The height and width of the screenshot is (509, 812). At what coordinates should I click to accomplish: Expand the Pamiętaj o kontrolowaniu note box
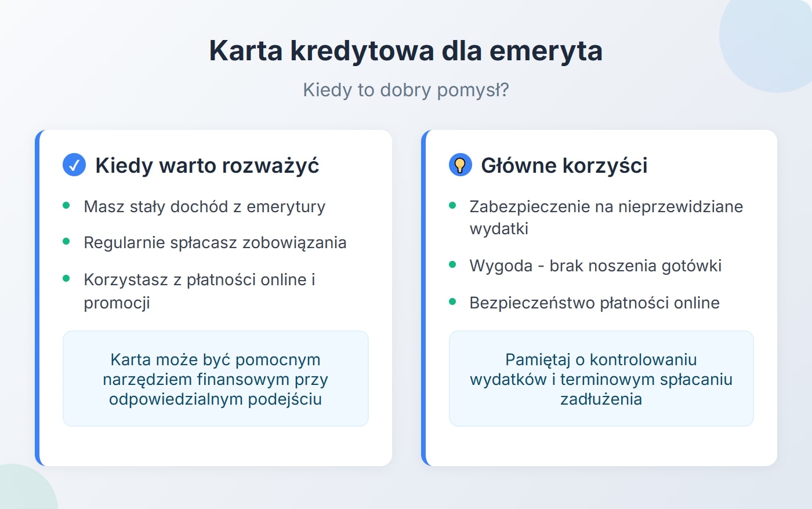[x=601, y=379]
